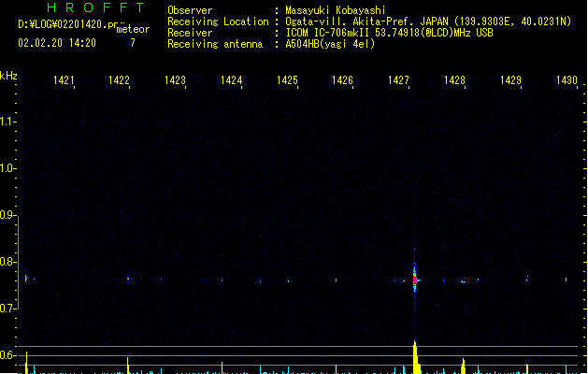Click time axis label 1423
This screenshot has width=588, height=374.
click(x=175, y=80)
